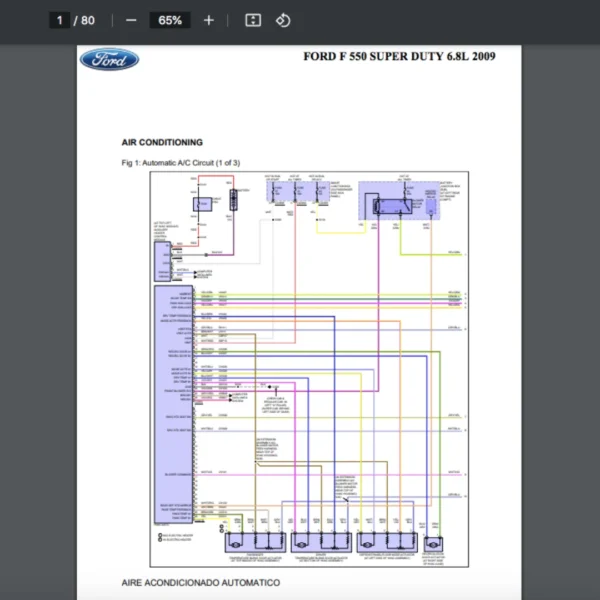
Task: Click the zoom out minus icon
Action: click(132, 20)
